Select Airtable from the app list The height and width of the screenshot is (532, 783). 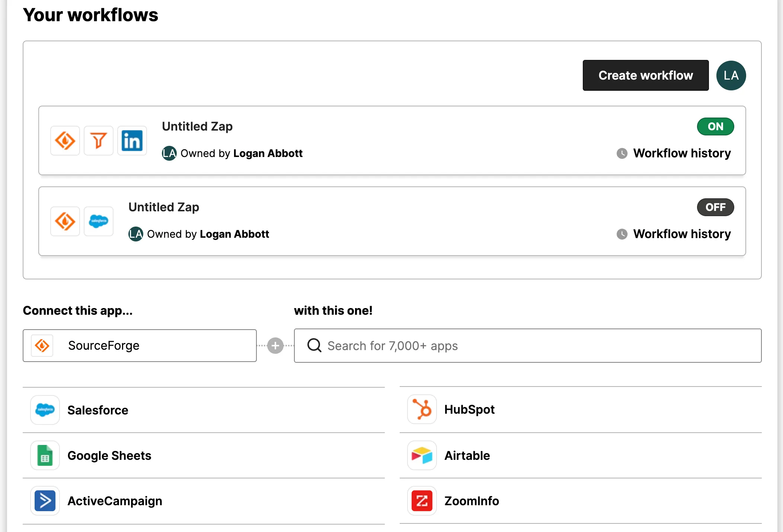point(581,455)
